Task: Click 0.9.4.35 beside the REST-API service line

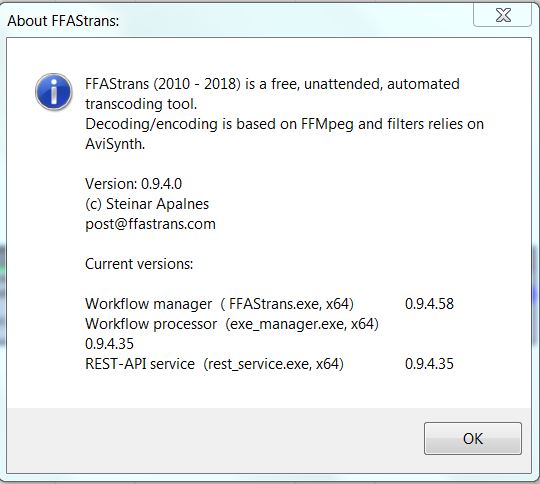Action: [429, 364]
